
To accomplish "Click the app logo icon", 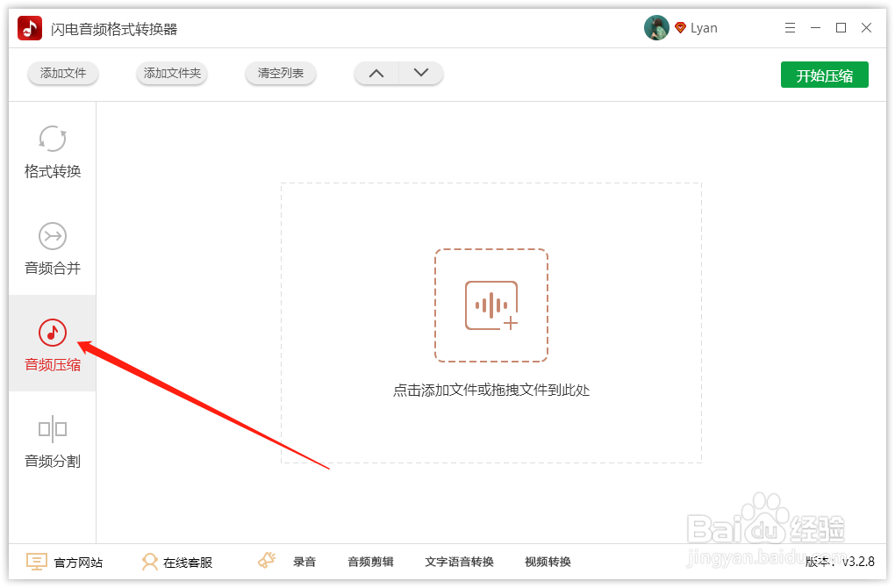I will (x=30, y=28).
